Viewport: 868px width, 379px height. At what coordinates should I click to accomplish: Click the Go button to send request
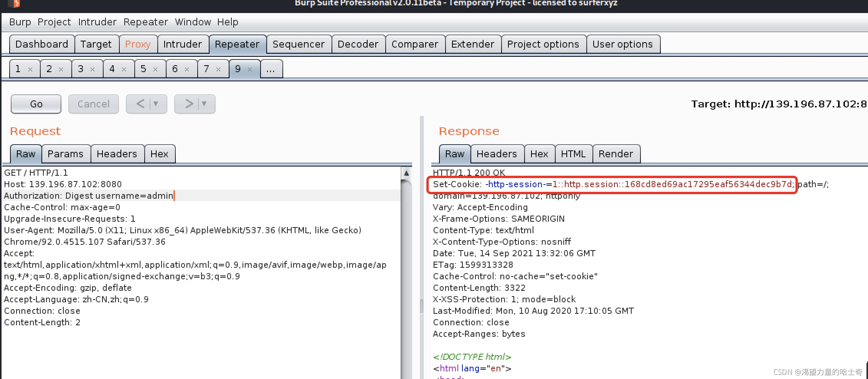(36, 104)
